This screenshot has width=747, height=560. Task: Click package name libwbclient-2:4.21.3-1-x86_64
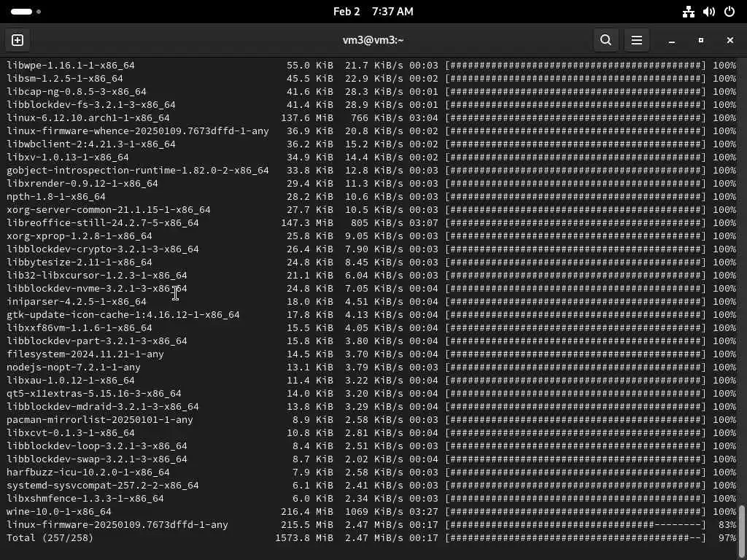(91, 144)
